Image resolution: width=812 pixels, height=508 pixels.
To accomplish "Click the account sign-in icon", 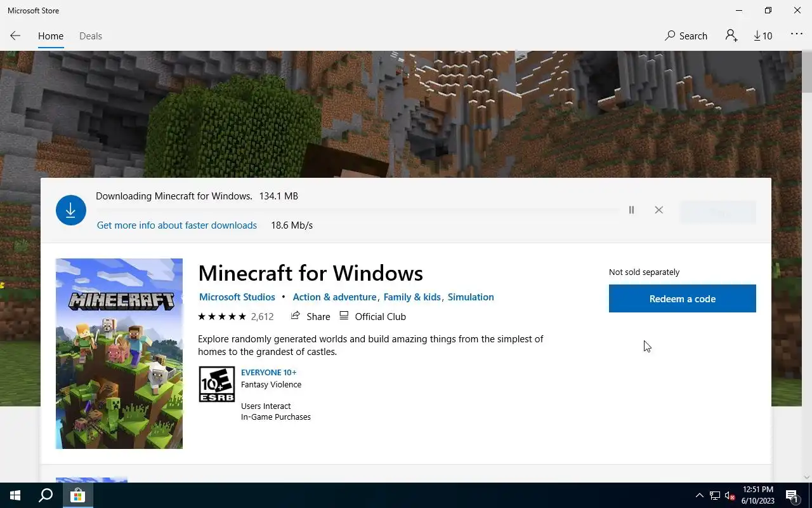I will [x=731, y=36].
